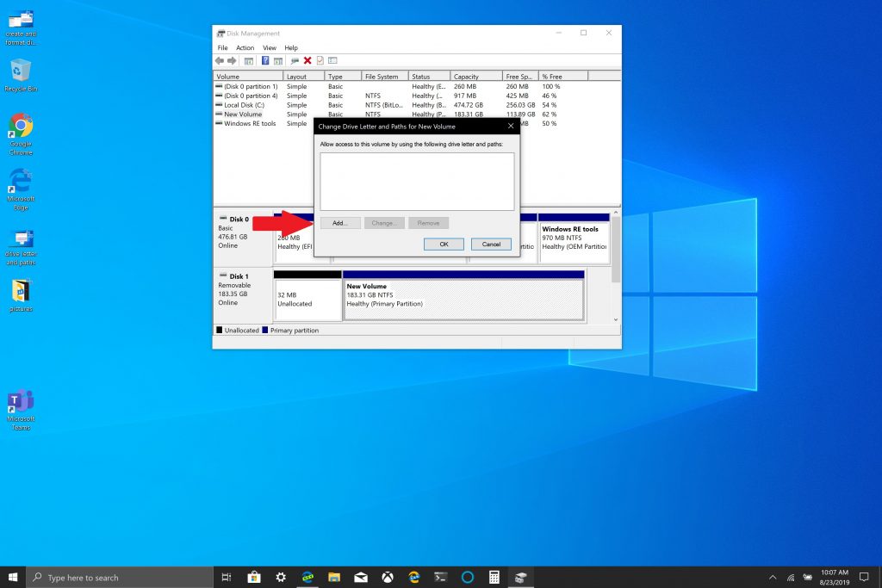882x588 pixels.
Task: Click the Properties checkmark toolbar icon
Action: [x=320, y=61]
